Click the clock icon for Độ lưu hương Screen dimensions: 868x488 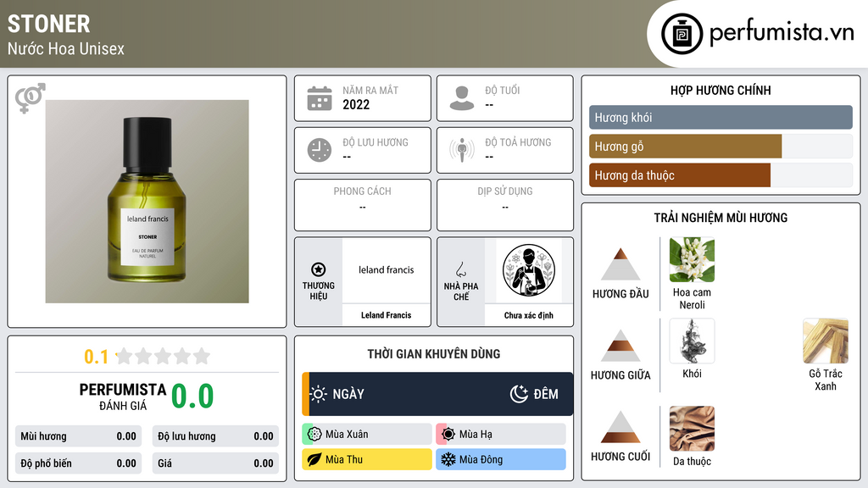point(320,150)
